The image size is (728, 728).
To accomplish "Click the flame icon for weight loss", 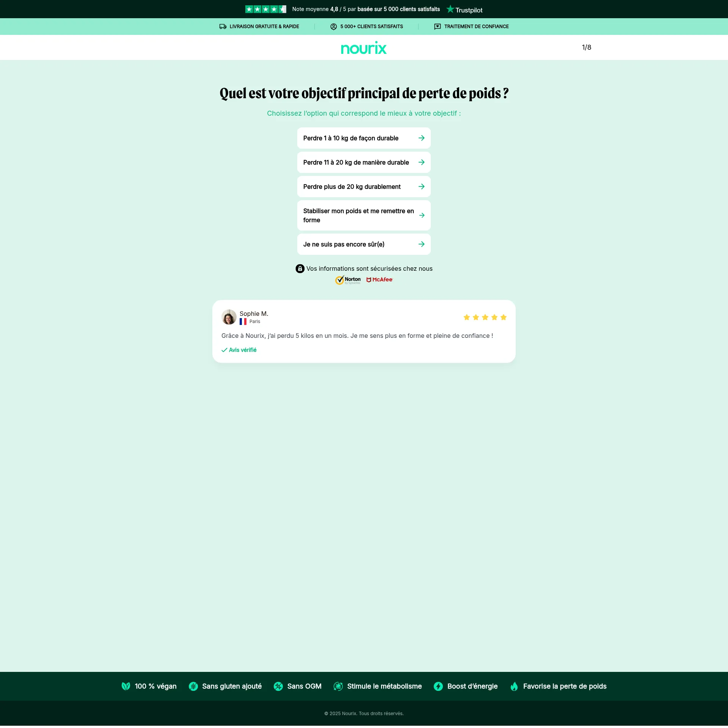I will click(x=514, y=686).
